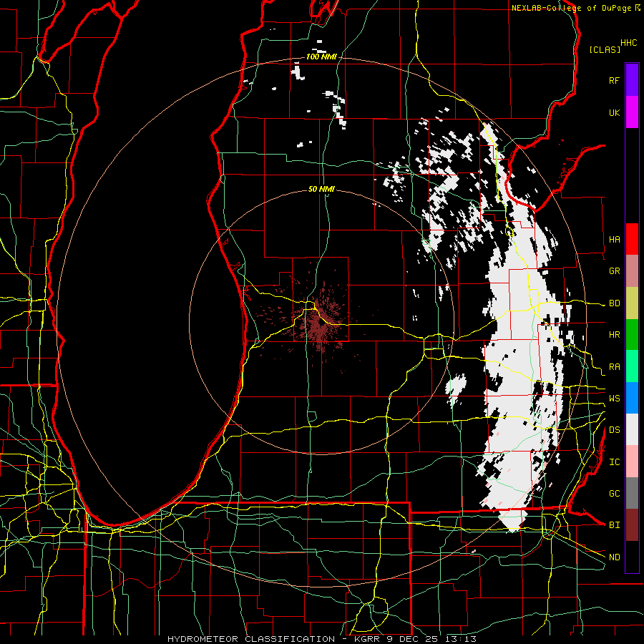The width and height of the screenshot is (644, 644).
Task: Click the DS white legend swatch
Action: point(632,429)
